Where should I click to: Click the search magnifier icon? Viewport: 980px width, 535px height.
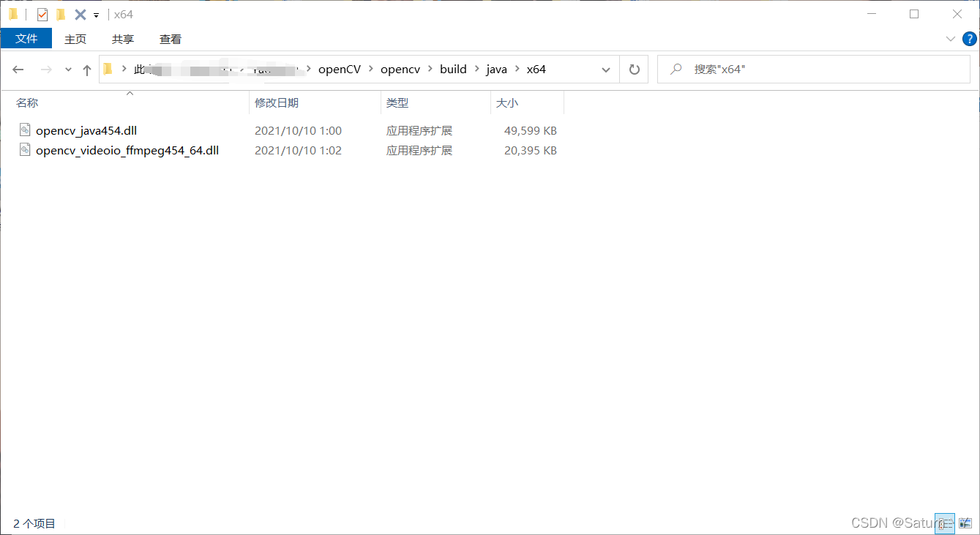pyautogui.click(x=677, y=70)
